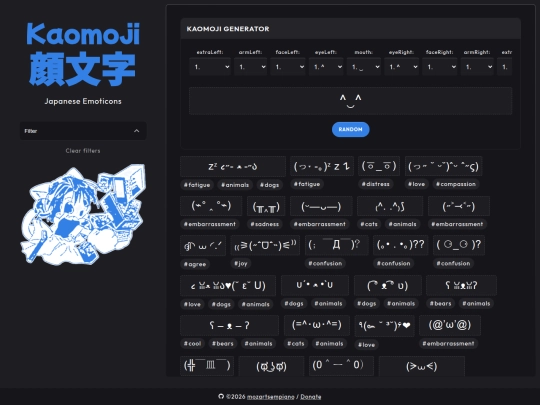This screenshot has width=540, height=405.
Task: Copy the (=^·ω·^=) cat kaomoji
Action: pos(317,325)
